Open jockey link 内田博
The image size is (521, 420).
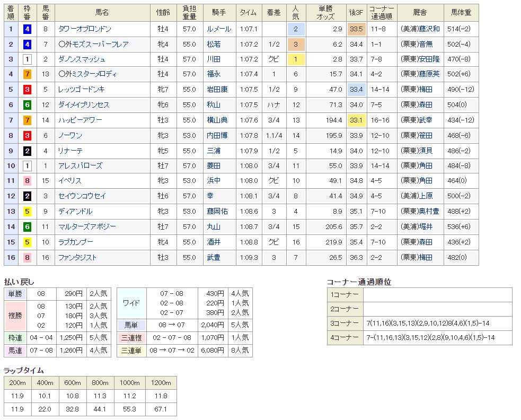(x=217, y=135)
